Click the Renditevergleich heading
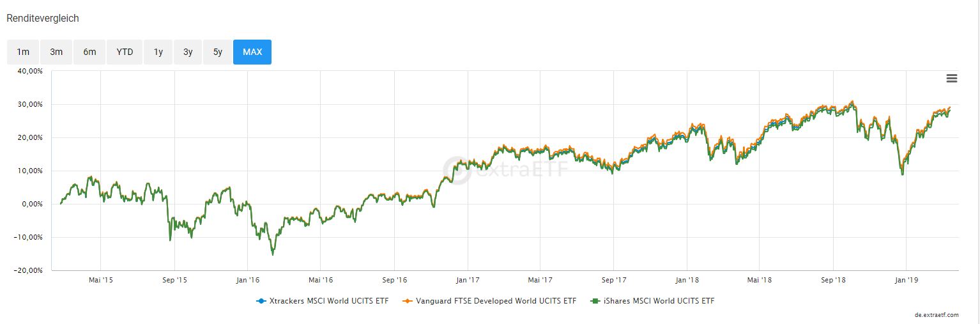This screenshot has width=980, height=324. (43, 19)
